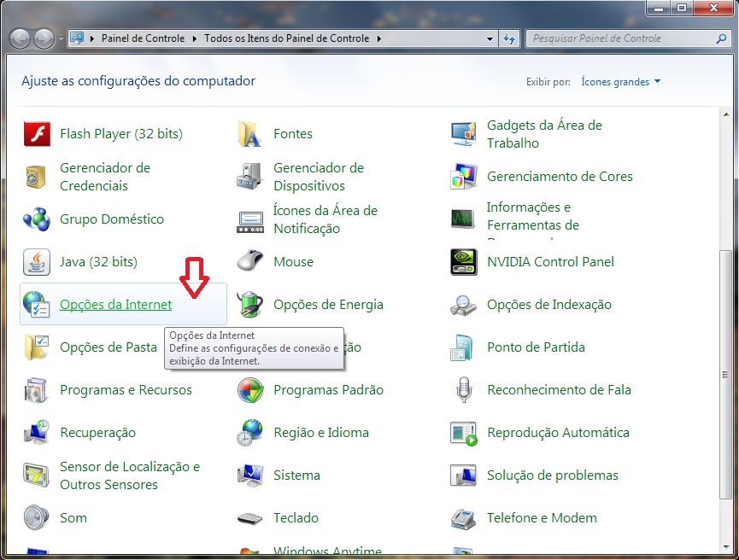Click the NVIDIA Control Panel icon
This screenshot has height=560, width=739.
click(x=463, y=262)
